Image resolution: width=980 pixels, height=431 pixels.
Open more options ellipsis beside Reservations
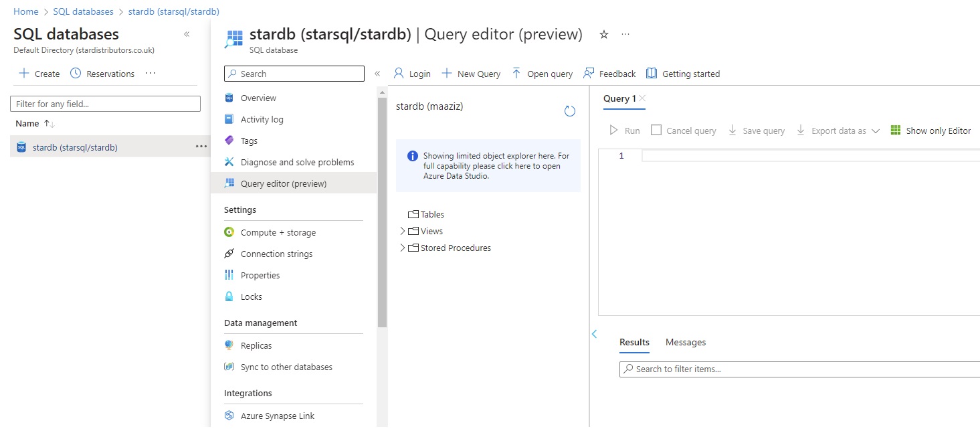[151, 73]
